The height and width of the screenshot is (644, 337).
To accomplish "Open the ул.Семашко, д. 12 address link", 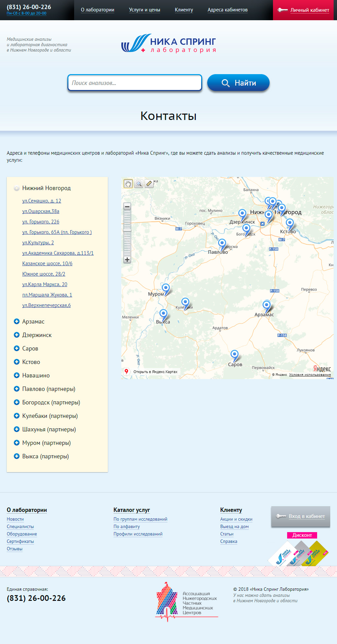I will [x=41, y=201].
